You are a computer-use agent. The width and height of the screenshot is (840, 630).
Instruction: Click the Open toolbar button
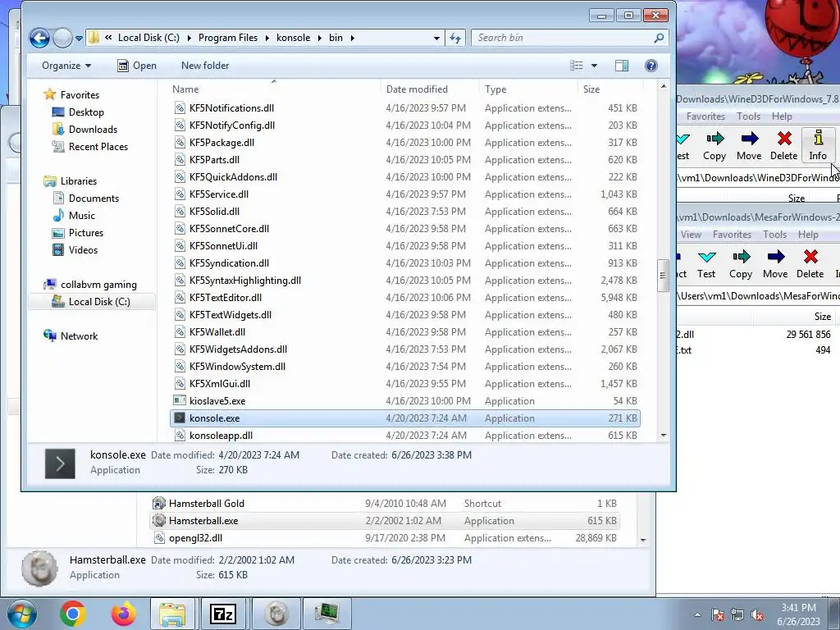pos(137,66)
